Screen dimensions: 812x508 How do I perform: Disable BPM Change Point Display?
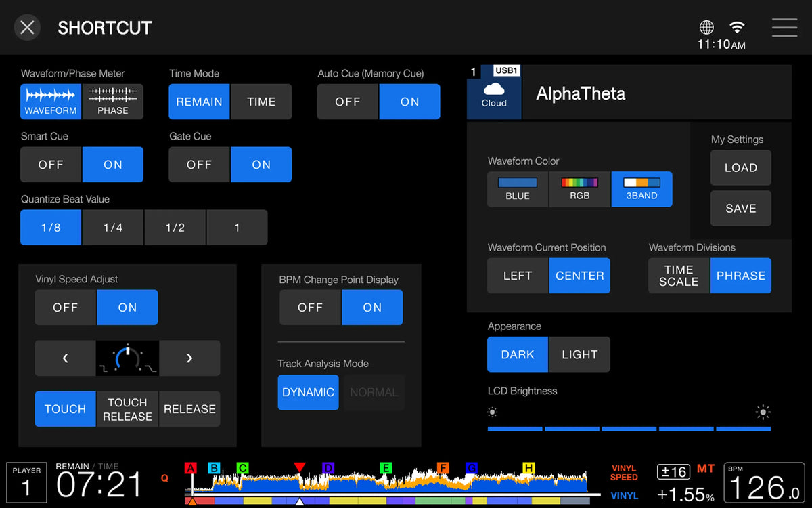click(310, 308)
